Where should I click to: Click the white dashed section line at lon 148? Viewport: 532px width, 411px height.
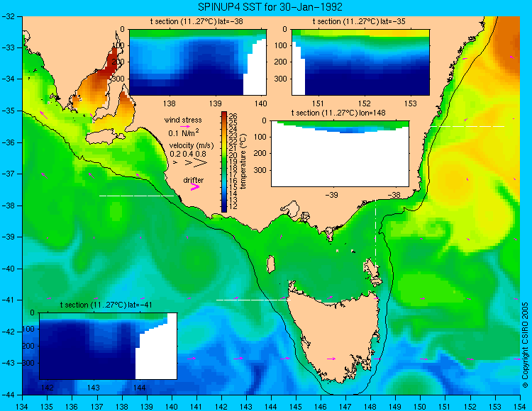375,235
